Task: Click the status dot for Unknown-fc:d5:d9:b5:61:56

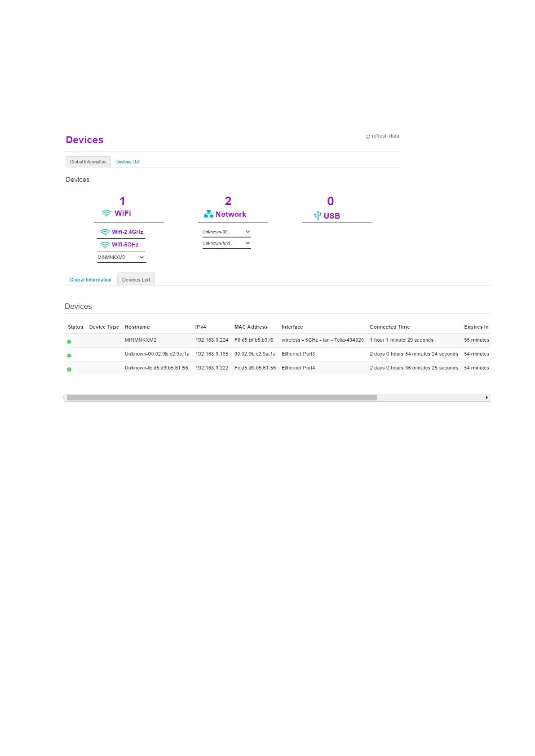Action: pos(69,369)
